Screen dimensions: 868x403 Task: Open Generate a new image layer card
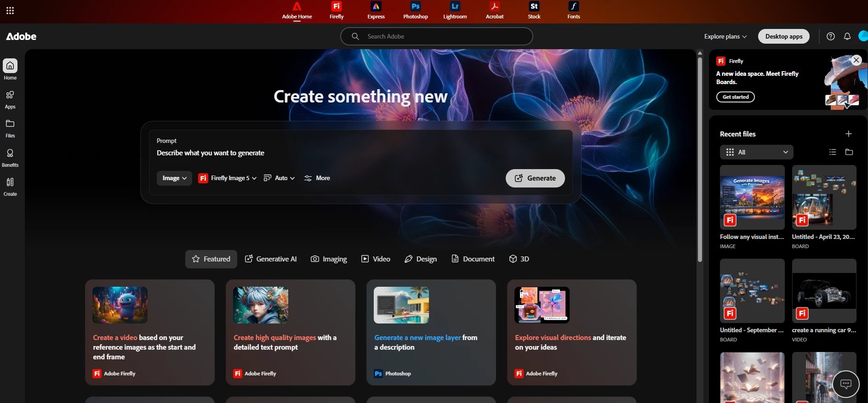pyautogui.click(x=431, y=332)
